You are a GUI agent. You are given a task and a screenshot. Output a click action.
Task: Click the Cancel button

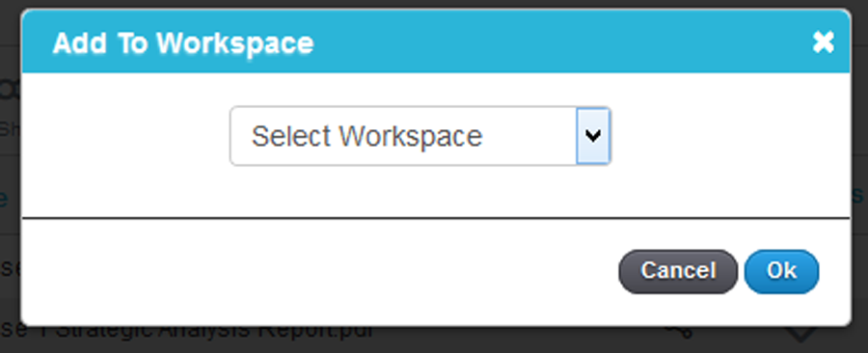678,271
